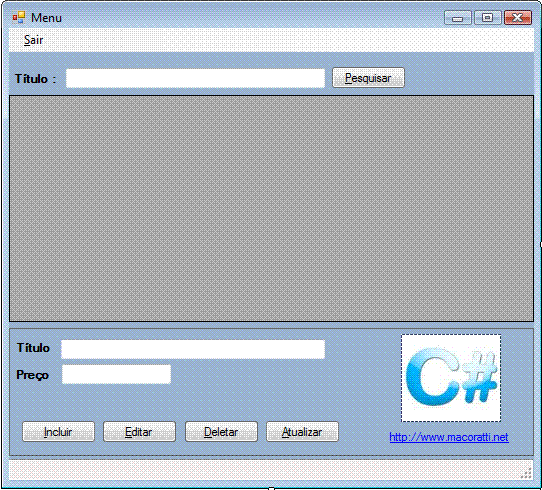Click the Atualizar button
Screen dimensions: 542x490
coord(302,432)
